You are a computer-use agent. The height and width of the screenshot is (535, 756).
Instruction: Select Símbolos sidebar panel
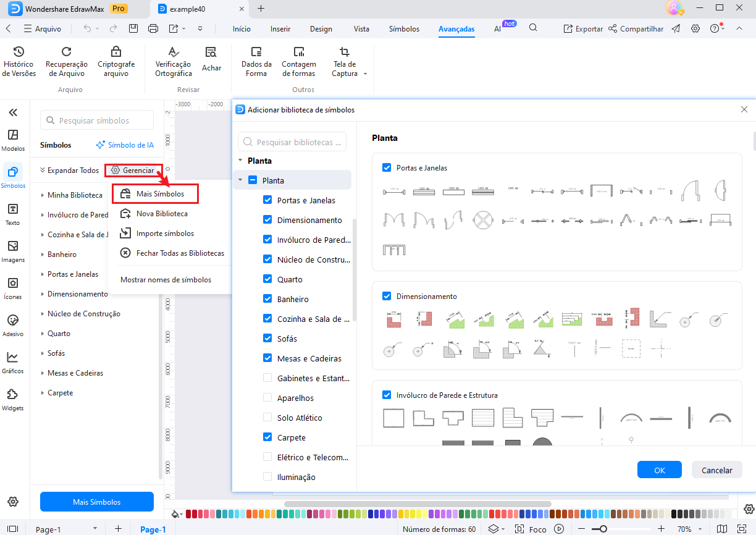pyautogui.click(x=13, y=177)
